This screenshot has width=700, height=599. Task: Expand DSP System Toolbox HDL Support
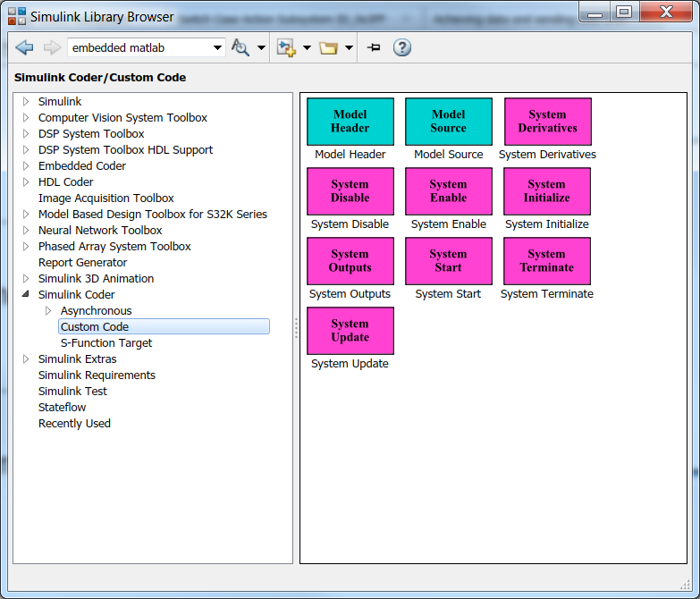pos(26,149)
